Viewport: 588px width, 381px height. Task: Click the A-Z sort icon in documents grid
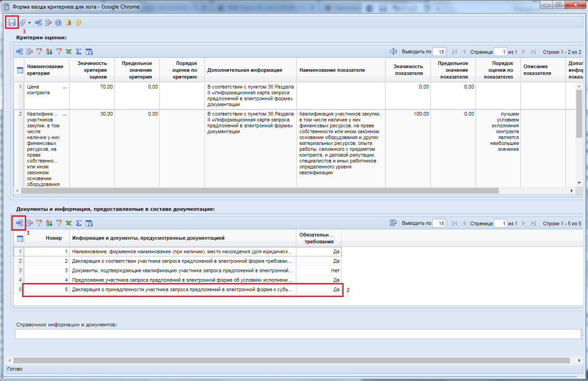[49, 223]
